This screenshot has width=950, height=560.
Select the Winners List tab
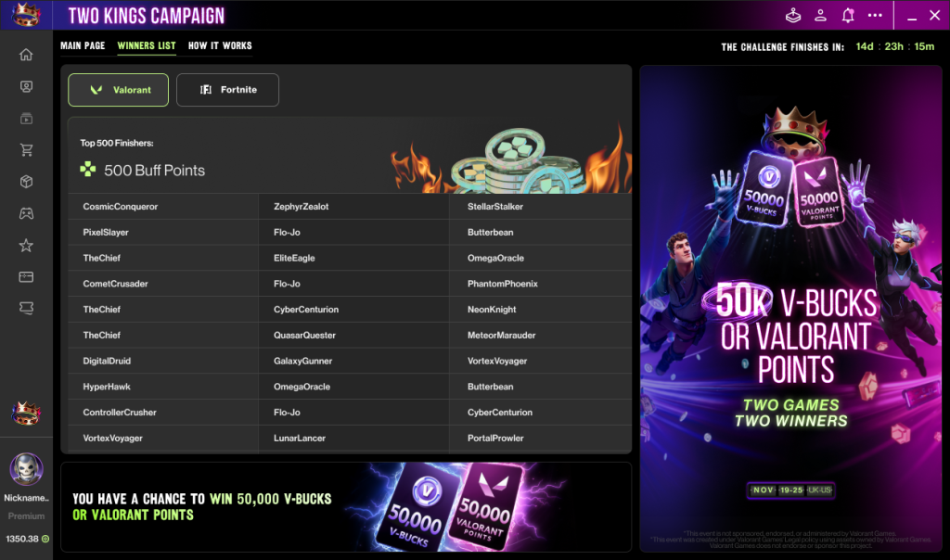pos(147,45)
